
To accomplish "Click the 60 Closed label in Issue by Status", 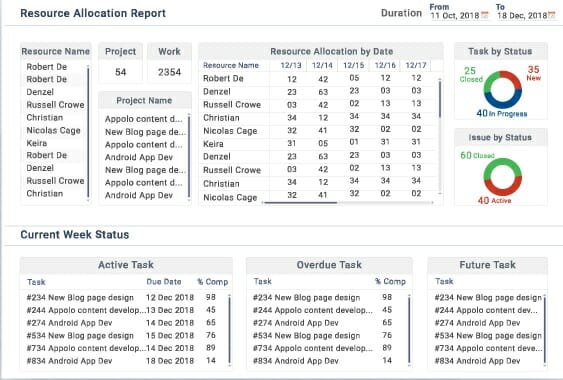I will (x=478, y=156).
